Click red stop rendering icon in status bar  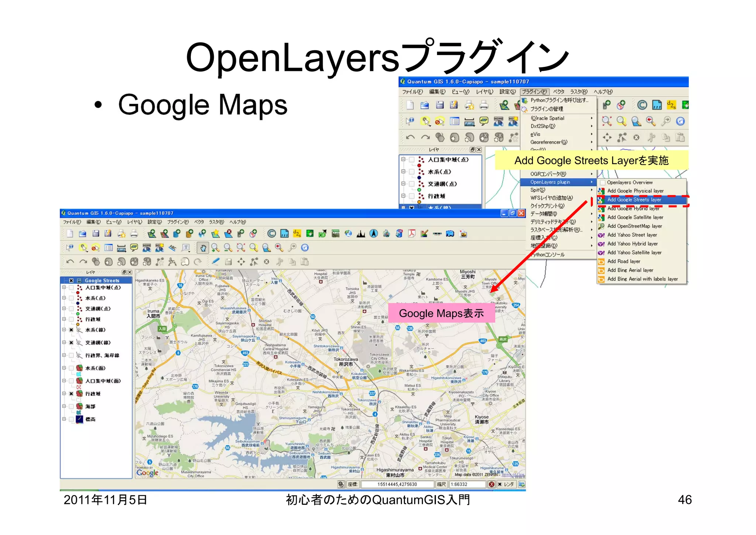[492, 484]
